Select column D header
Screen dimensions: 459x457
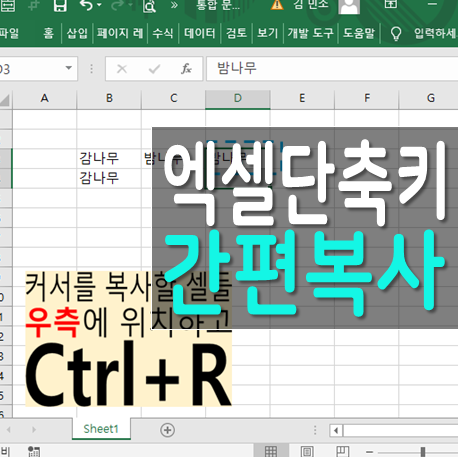(238, 98)
